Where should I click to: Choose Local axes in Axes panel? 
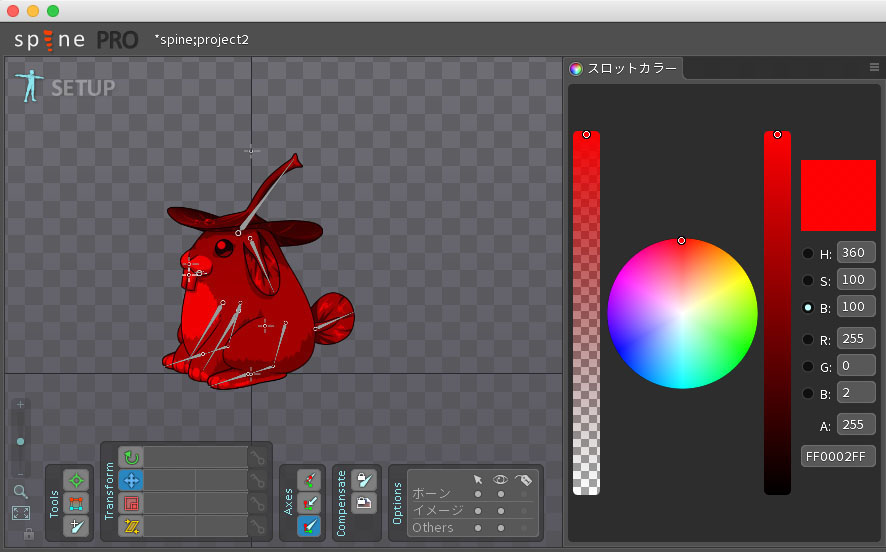309,480
